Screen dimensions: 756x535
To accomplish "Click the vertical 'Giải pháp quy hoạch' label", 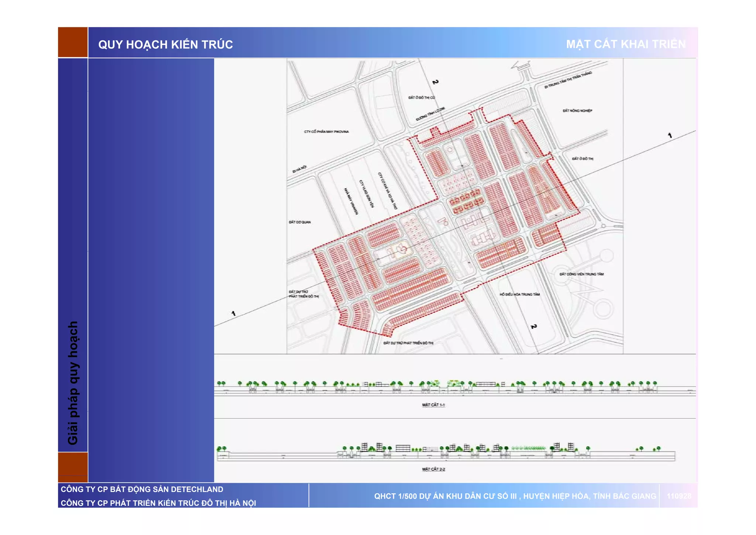I will [x=73, y=382].
